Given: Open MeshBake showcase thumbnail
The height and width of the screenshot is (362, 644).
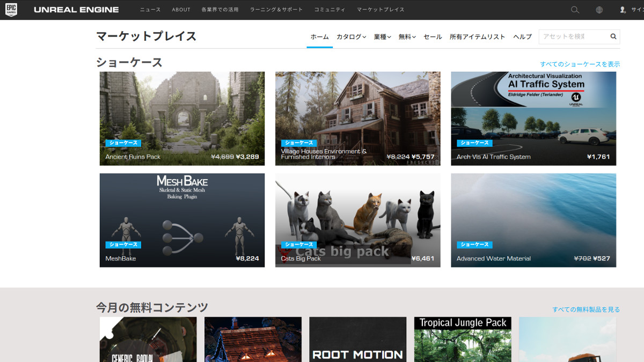Looking at the screenshot, I should click(182, 220).
